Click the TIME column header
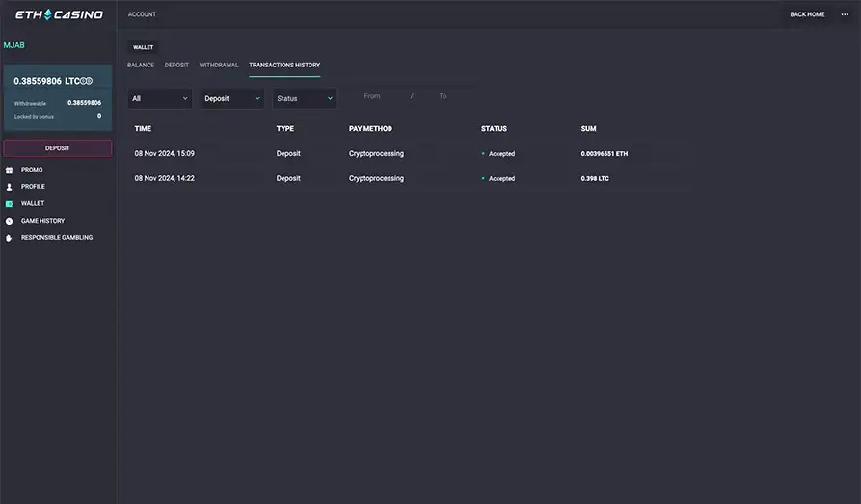The image size is (861, 504). pos(143,128)
